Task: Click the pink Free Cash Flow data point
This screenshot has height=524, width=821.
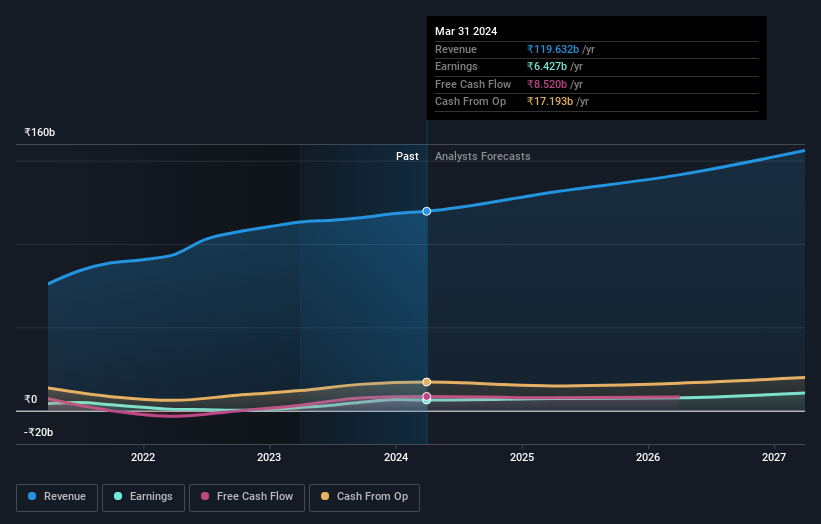Action: [427, 396]
